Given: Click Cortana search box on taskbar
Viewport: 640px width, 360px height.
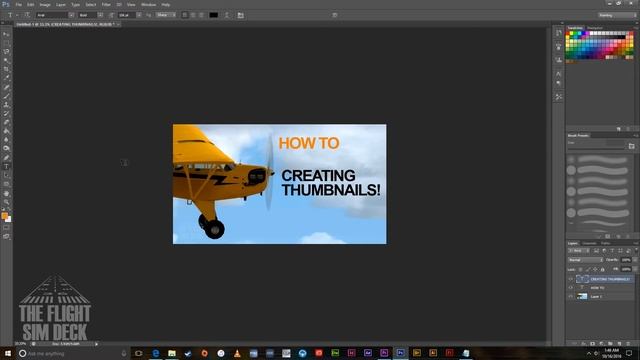Looking at the screenshot, I should pos(73,353).
